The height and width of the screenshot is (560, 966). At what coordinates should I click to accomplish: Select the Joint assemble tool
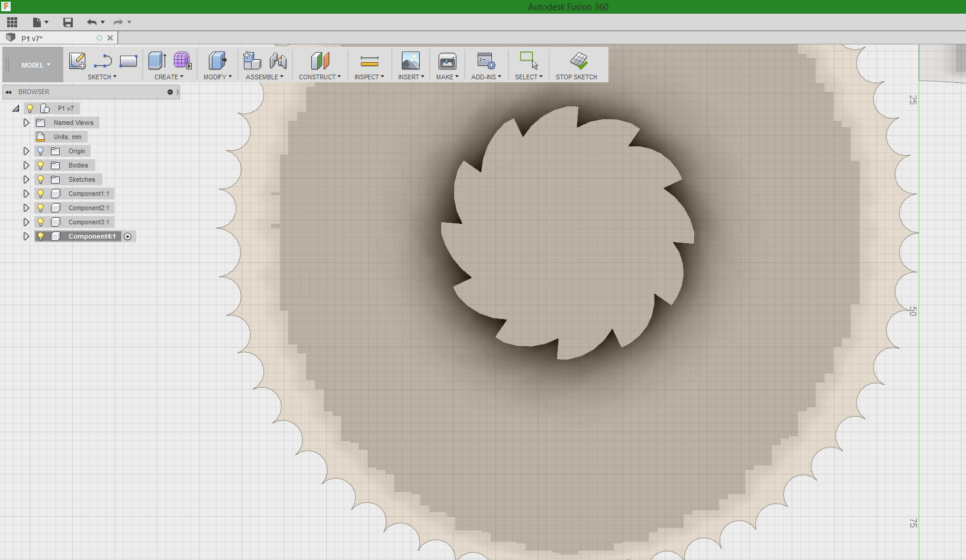click(x=278, y=61)
